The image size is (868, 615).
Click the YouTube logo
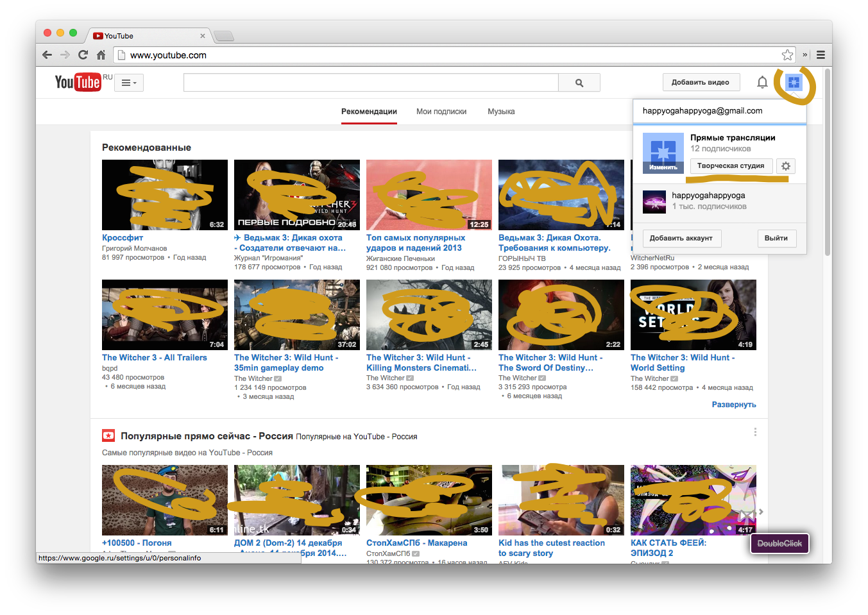pyautogui.click(x=78, y=82)
